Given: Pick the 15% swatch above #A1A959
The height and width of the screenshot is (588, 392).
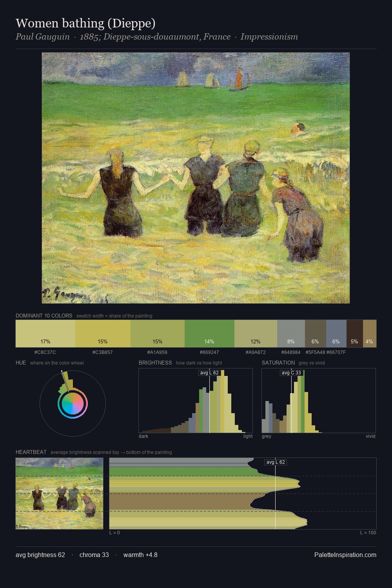Looking at the screenshot, I should pyautogui.click(x=158, y=334).
